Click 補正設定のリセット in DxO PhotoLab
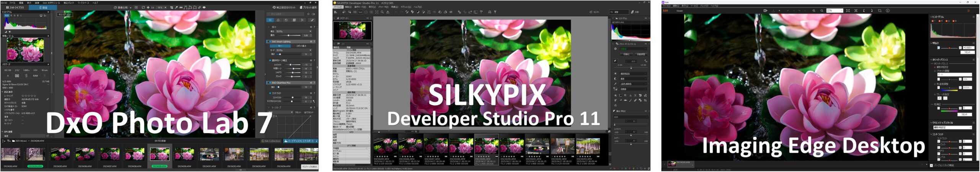980x172 pixels. [x=284, y=7]
